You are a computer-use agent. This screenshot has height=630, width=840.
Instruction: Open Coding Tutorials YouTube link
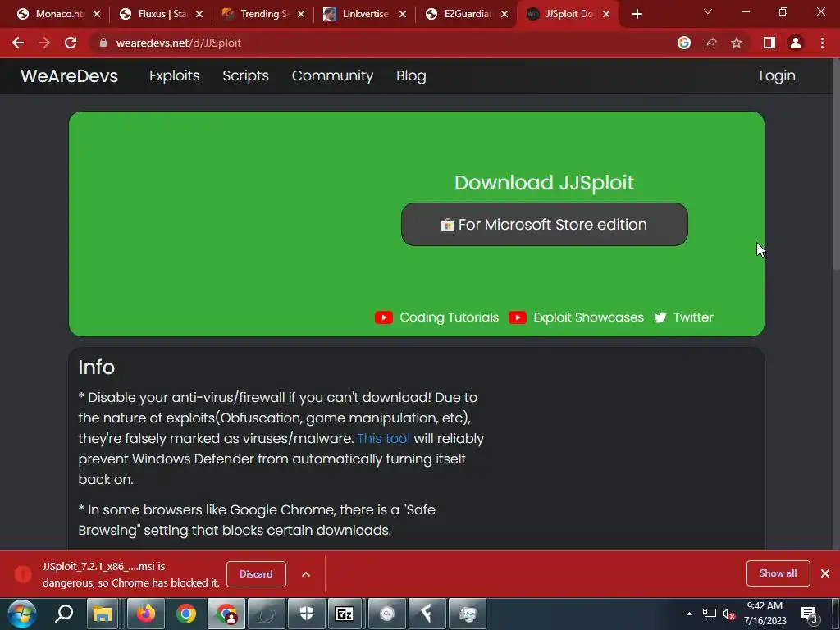coord(436,317)
